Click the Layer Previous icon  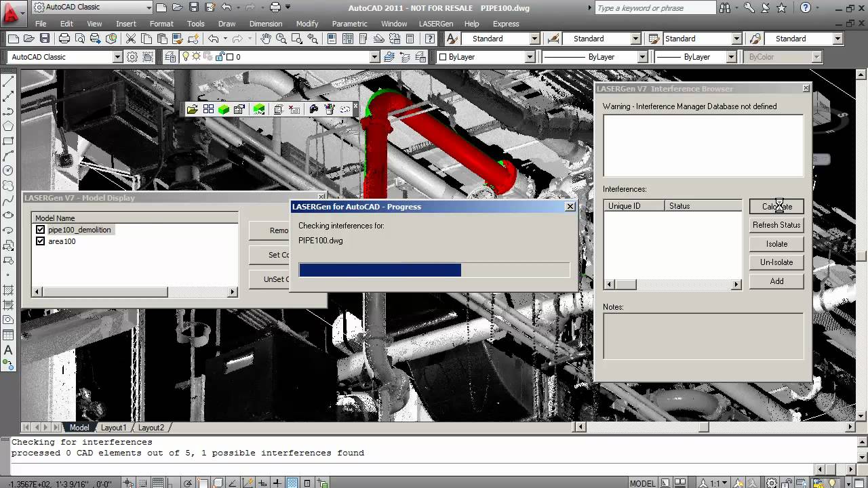pos(404,57)
